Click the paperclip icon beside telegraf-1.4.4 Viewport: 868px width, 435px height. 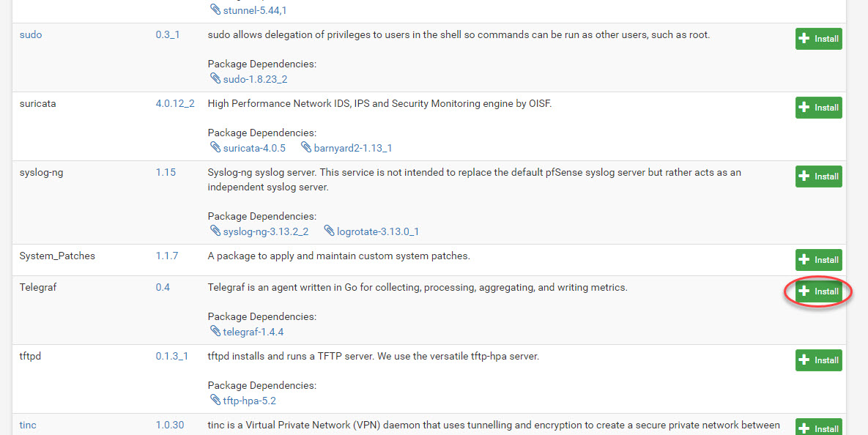click(215, 331)
